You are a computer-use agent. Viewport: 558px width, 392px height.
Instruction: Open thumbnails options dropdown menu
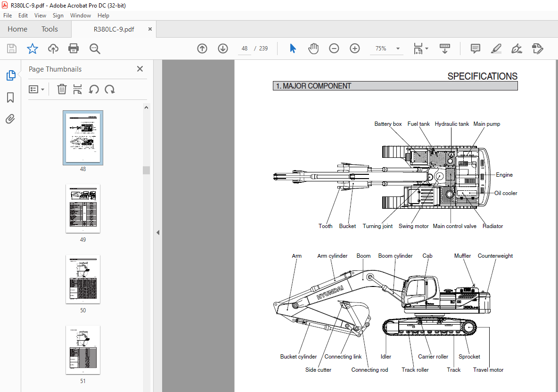click(x=36, y=90)
